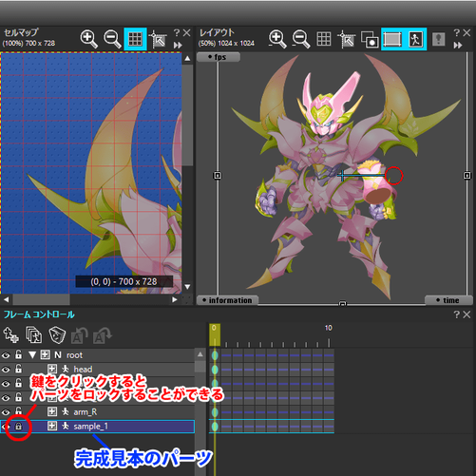The height and width of the screenshot is (476, 476).
Task: Click the copy parts icon in Frame Control
Action: 33,335
